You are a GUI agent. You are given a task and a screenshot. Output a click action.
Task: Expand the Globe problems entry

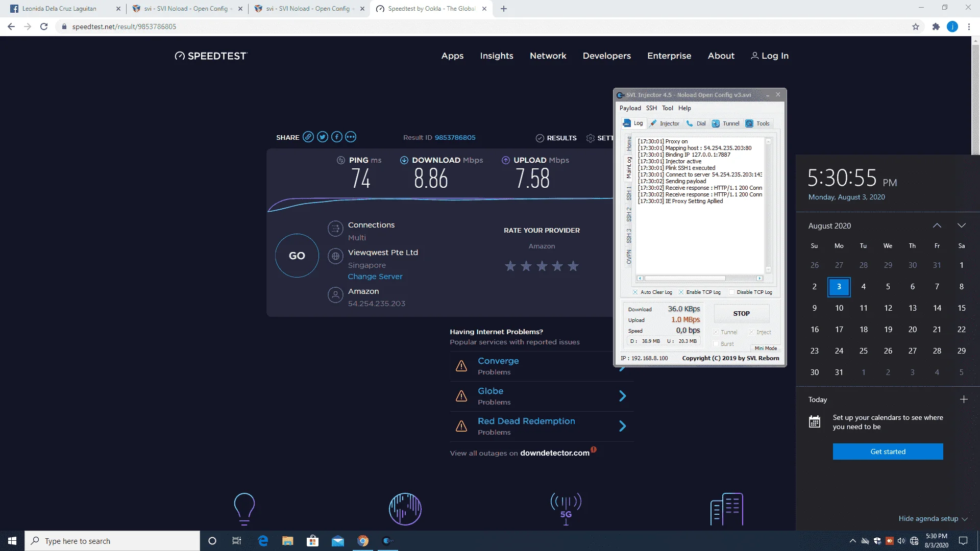point(541,396)
